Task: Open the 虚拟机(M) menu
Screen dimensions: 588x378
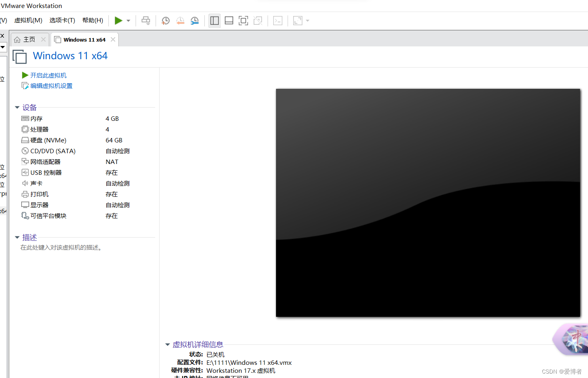Action: point(28,20)
